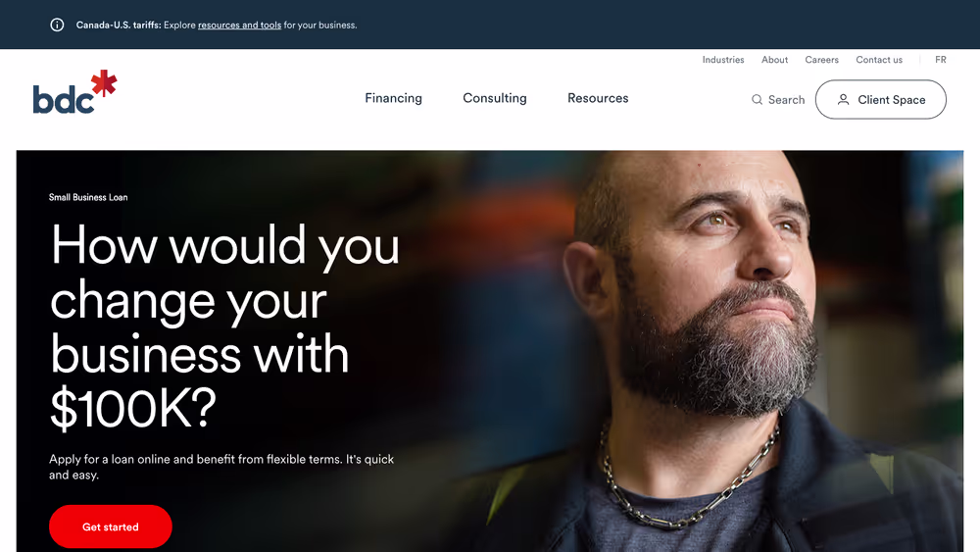This screenshot has width=980, height=552.
Task: Click the hero headline about $100K
Action: click(x=224, y=326)
